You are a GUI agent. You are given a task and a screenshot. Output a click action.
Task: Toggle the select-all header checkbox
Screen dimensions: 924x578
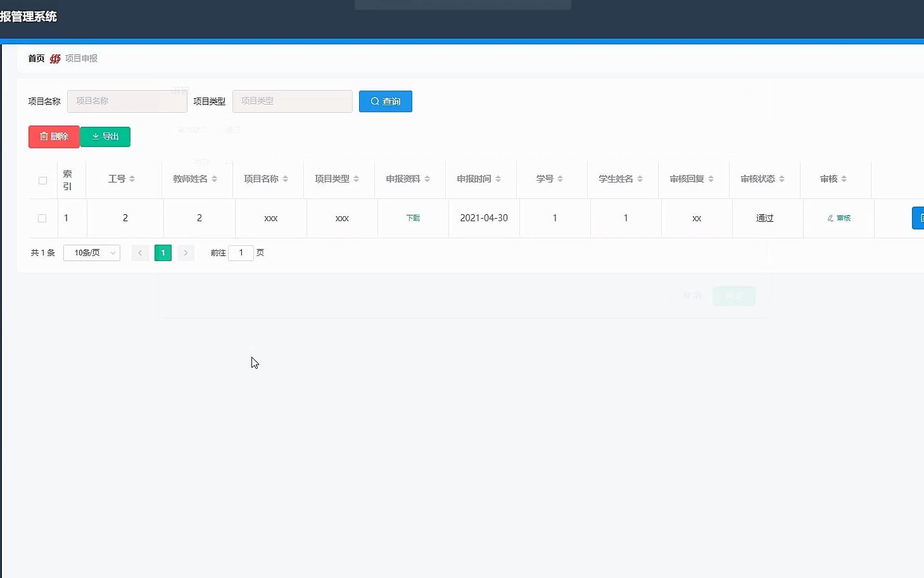[x=42, y=181]
